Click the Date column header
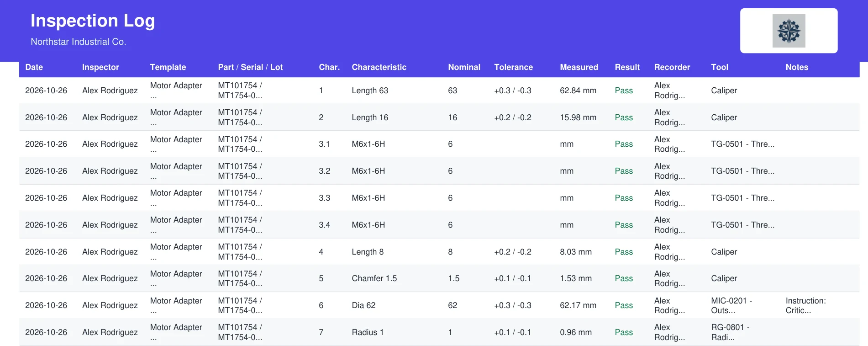 click(x=34, y=67)
